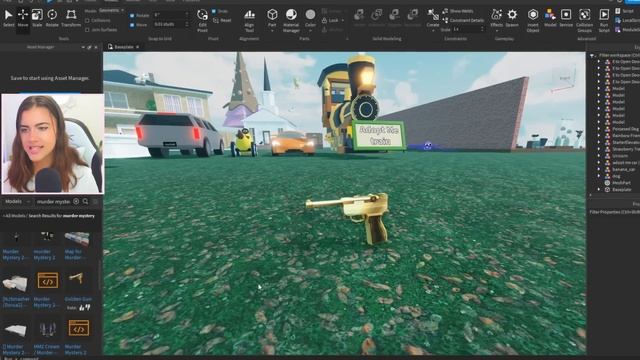Click the view orientation gizmo in viewport
The width and height of the screenshot is (640, 360).
coord(564,78)
